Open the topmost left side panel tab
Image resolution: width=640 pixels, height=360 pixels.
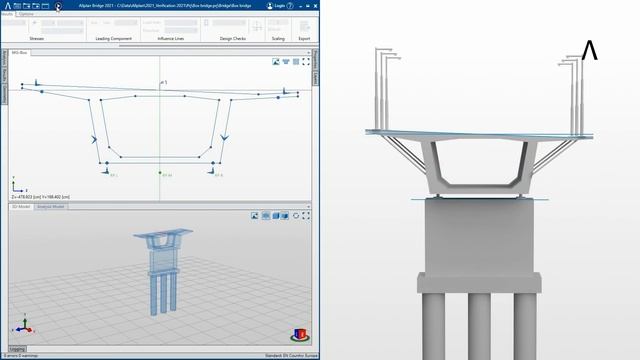[4, 58]
